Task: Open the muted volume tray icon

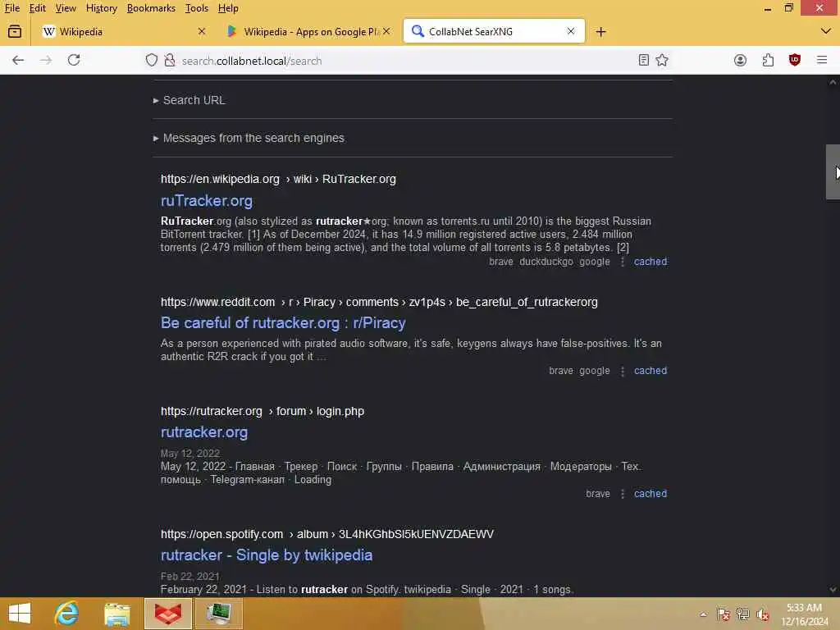Action: (x=762, y=614)
